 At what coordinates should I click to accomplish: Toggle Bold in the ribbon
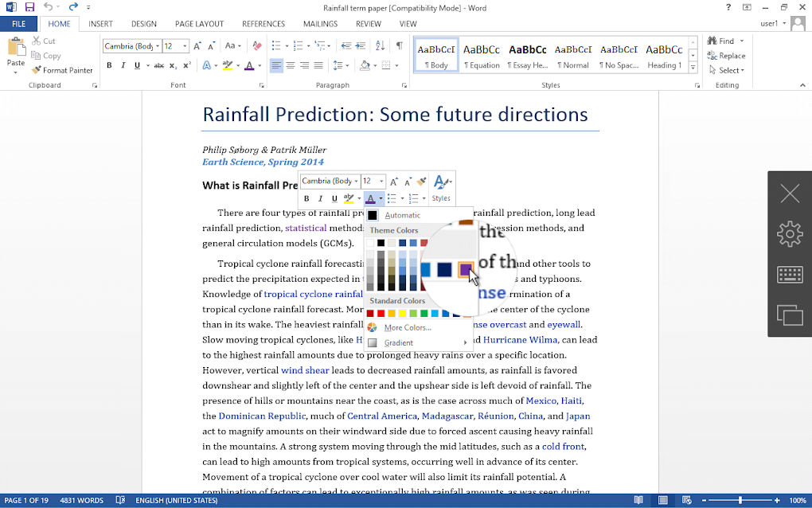point(109,65)
